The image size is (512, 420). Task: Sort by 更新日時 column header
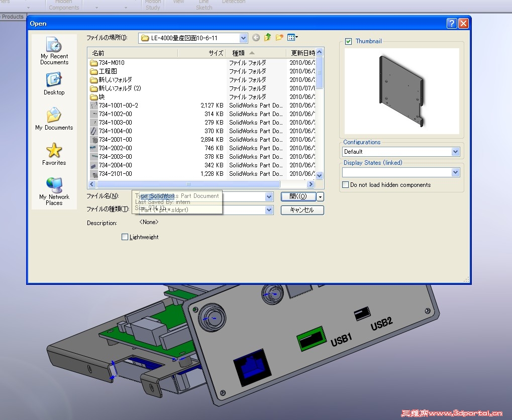click(301, 53)
